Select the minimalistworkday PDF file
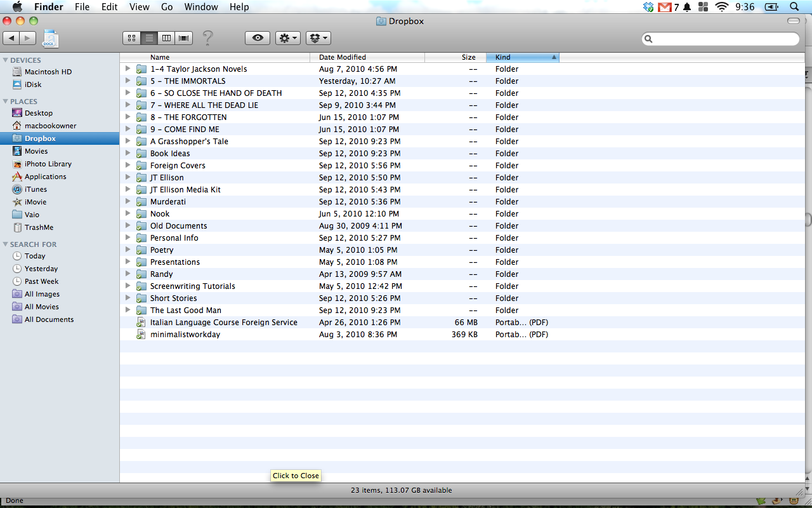 click(185, 335)
